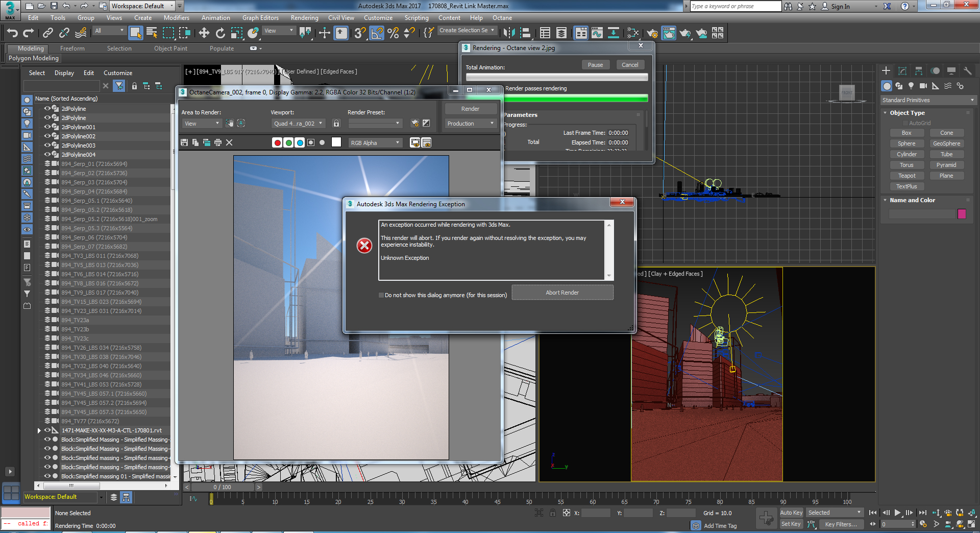The width and height of the screenshot is (980, 533).
Task: Open the Workspace: Default dropdown
Action: (141, 6)
